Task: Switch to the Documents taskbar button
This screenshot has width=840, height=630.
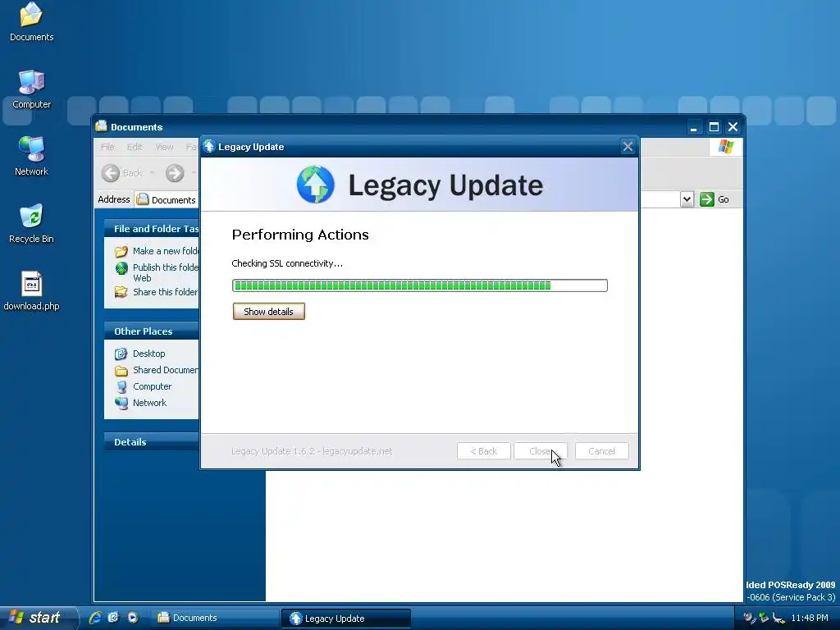Action: tap(214, 618)
